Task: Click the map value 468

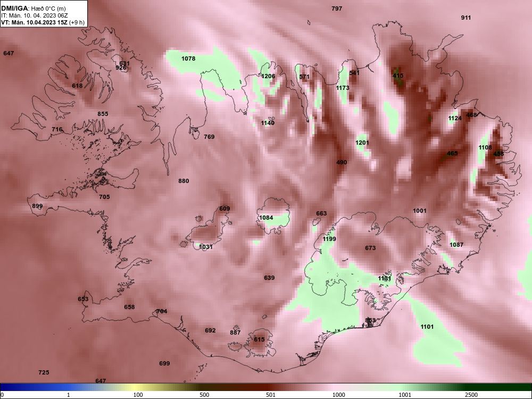Action: [x=471, y=115]
